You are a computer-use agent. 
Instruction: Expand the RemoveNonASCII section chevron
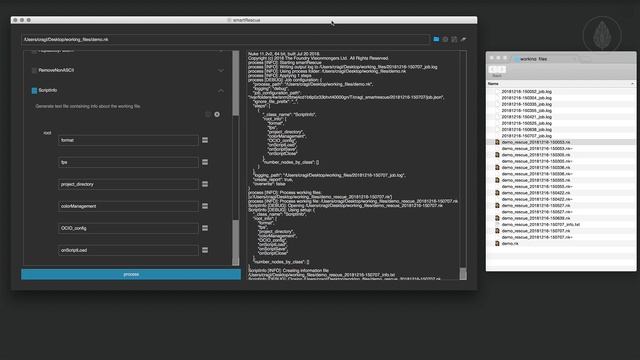click(221, 70)
